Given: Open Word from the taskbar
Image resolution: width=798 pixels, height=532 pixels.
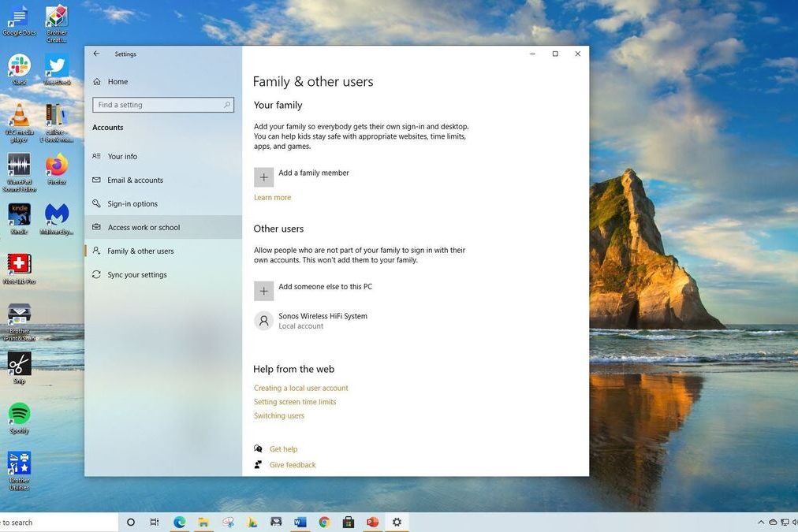Looking at the screenshot, I should (300, 522).
